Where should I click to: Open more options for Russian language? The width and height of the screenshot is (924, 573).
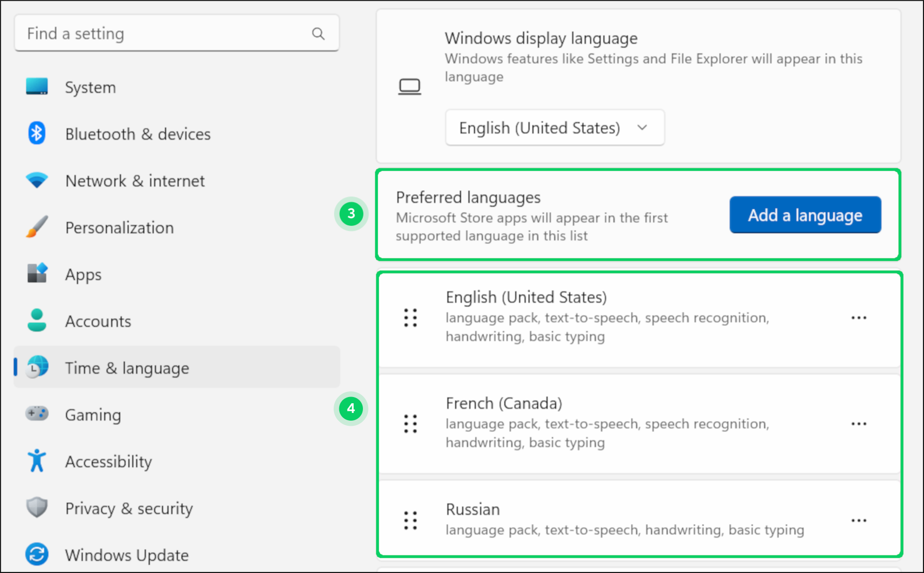pos(858,521)
